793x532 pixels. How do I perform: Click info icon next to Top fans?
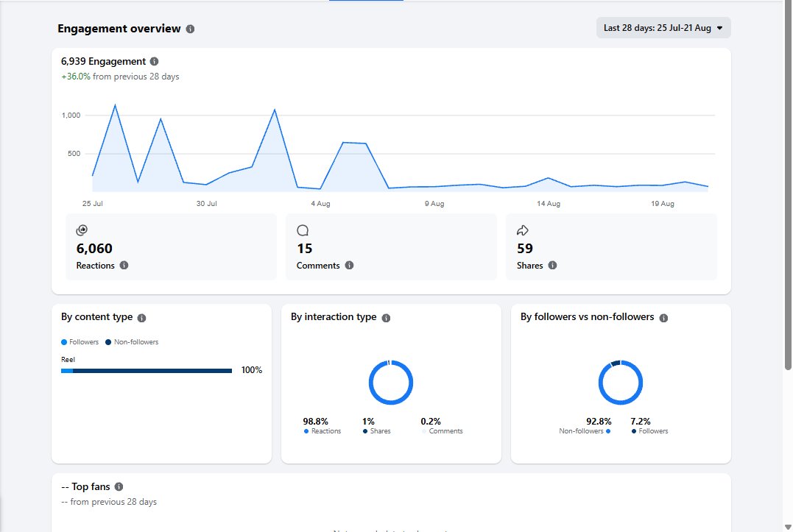(119, 486)
